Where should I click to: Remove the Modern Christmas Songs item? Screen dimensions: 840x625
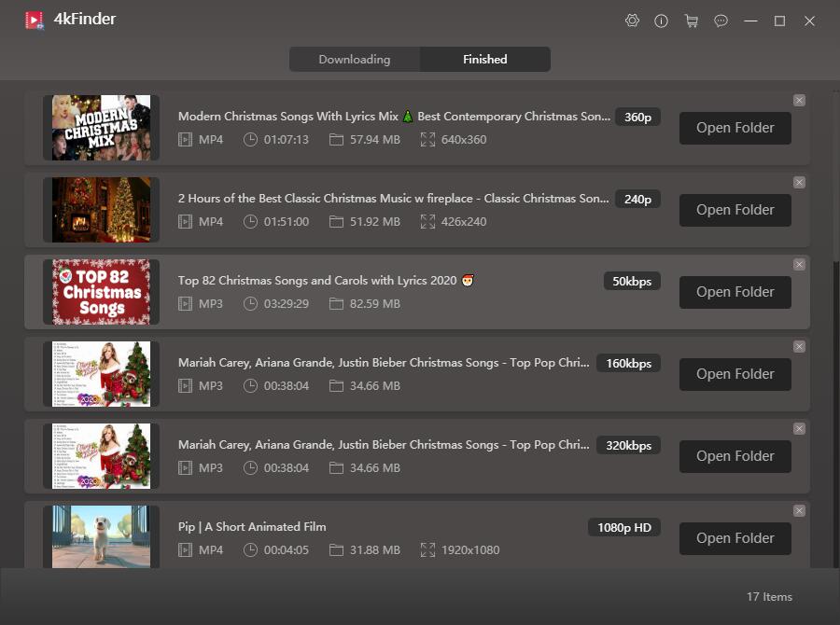click(x=799, y=101)
